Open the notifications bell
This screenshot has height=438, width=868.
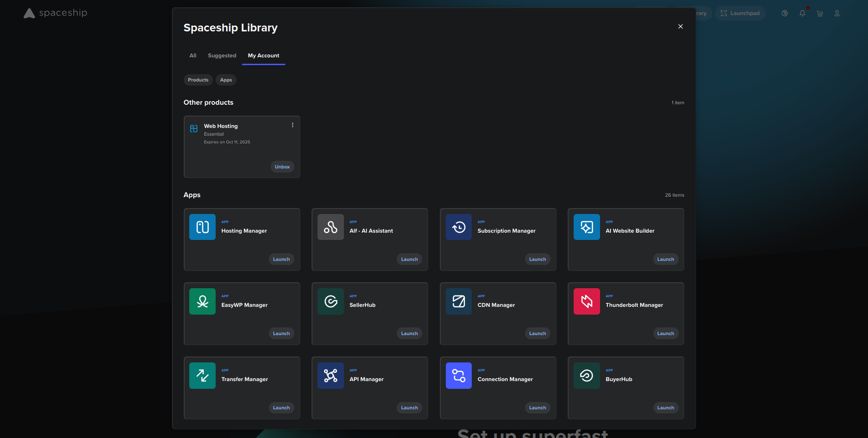tap(802, 13)
